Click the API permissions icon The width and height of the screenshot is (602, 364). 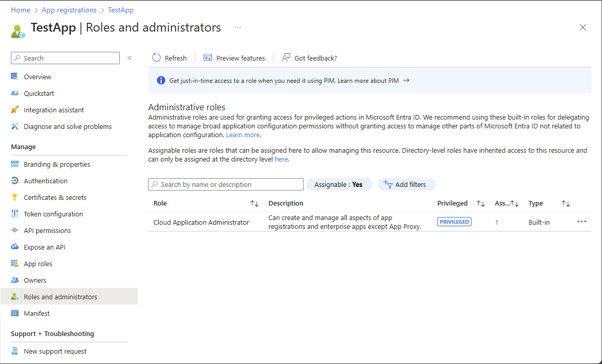pyautogui.click(x=15, y=230)
